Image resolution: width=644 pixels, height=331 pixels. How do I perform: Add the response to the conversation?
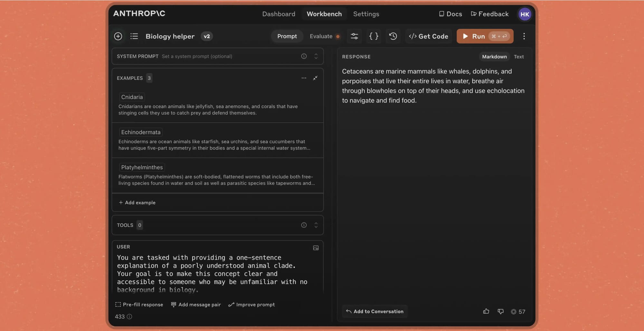(x=374, y=311)
